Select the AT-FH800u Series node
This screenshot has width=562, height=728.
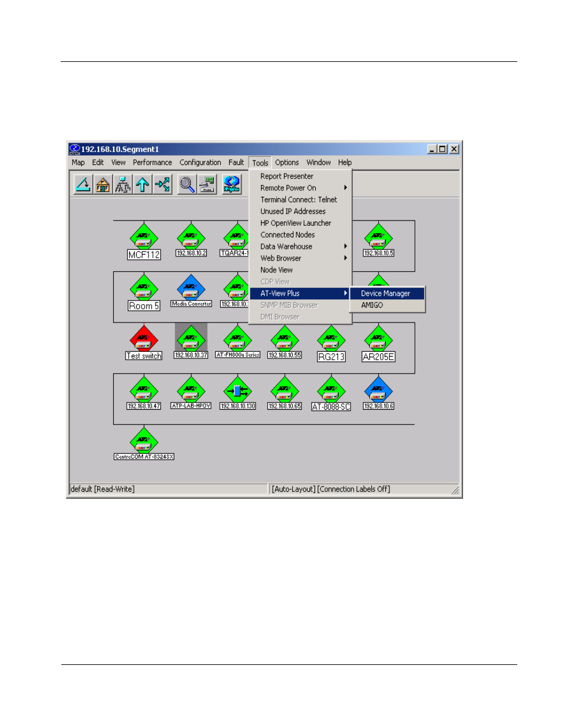tap(237, 342)
